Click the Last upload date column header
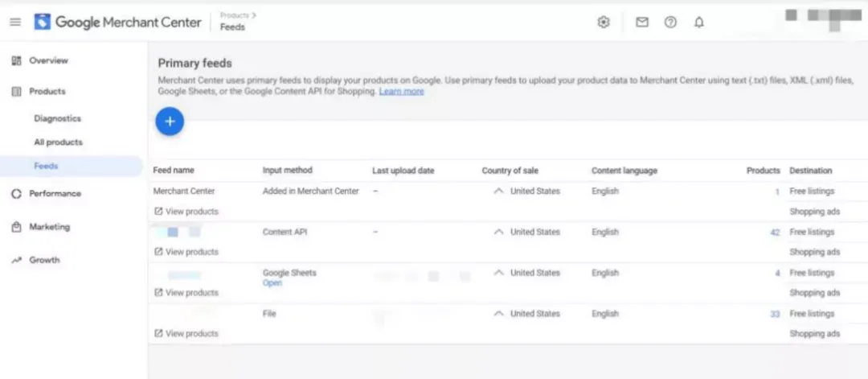The height and width of the screenshot is (379, 868). tap(403, 171)
